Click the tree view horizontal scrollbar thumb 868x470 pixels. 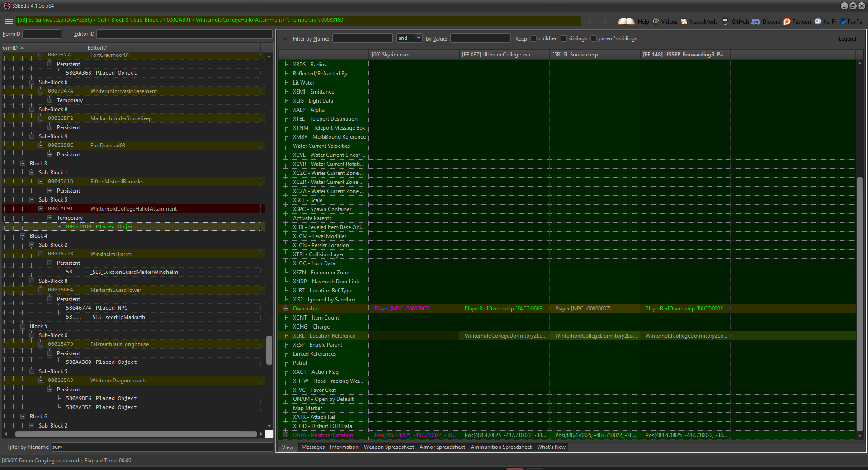pos(136,434)
